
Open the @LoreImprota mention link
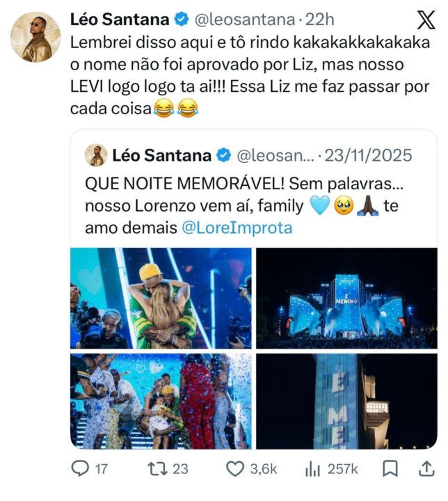pos(246,228)
